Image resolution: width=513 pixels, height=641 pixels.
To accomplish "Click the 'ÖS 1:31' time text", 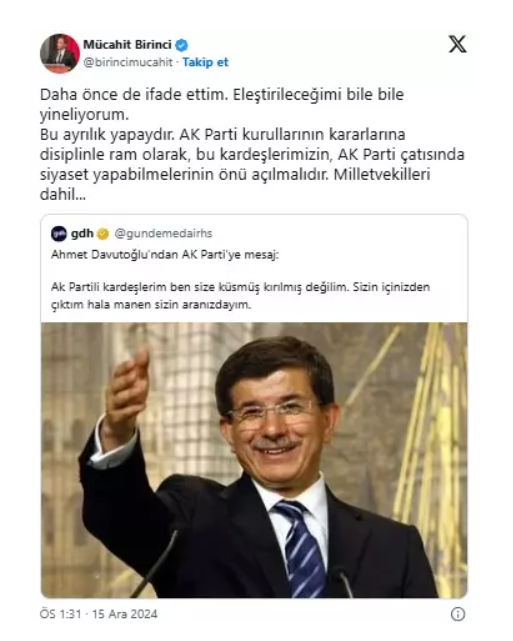I will pyautogui.click(x=60, y=614).
